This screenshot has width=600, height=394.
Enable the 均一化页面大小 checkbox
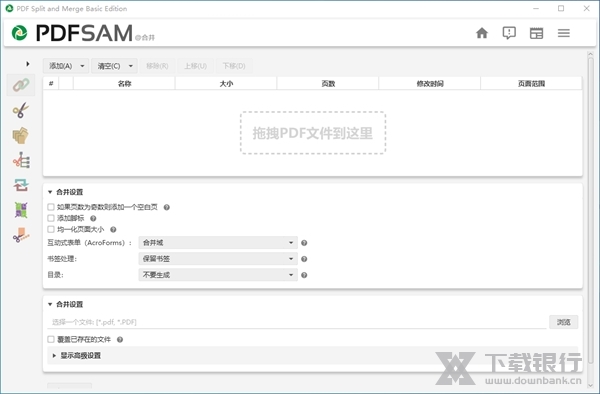point(51,229)
